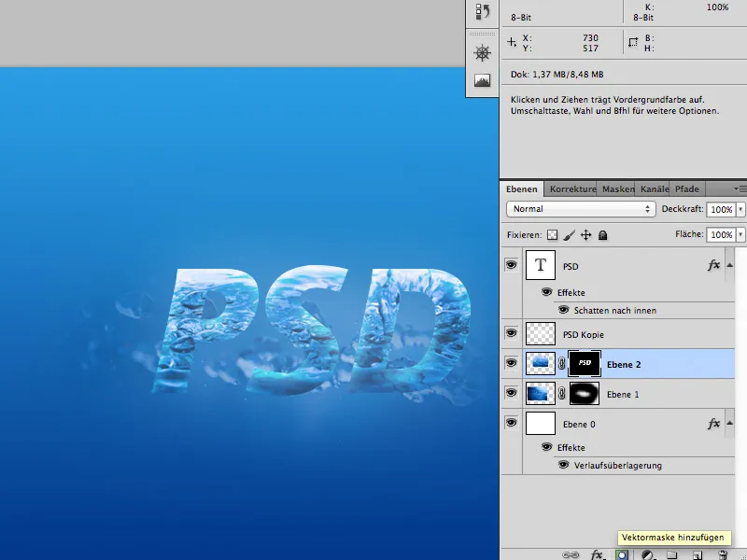Click the Fläche 100% field
Viewport: 747px width, 560px height.
click(721, 235)
